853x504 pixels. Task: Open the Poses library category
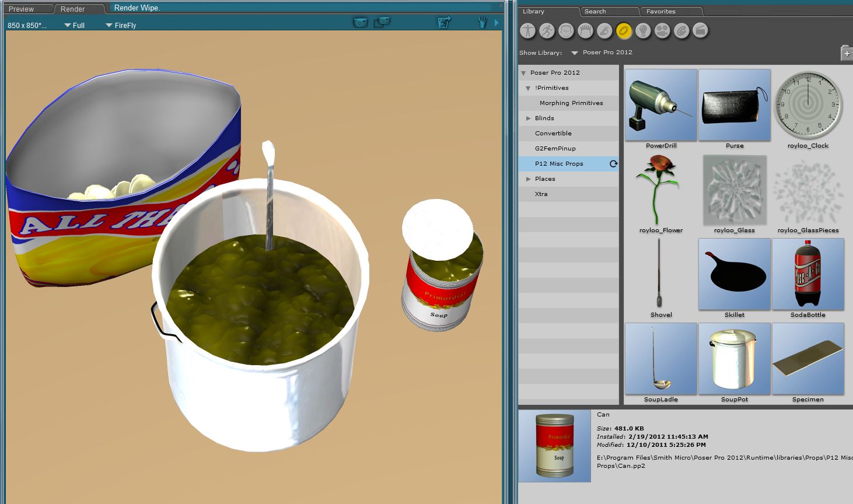547,31
